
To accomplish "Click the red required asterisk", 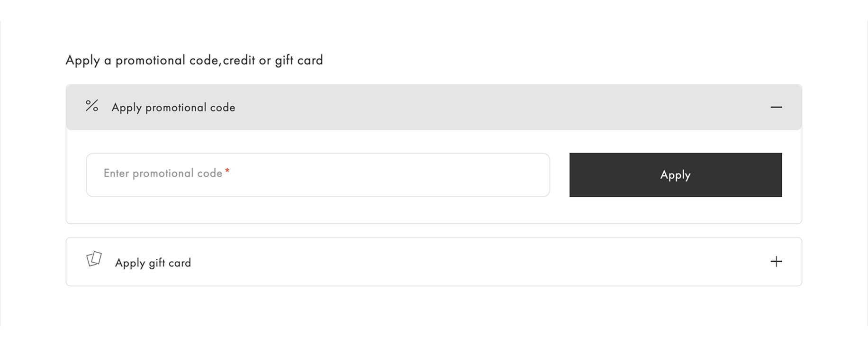I will (x=227, y=171).
